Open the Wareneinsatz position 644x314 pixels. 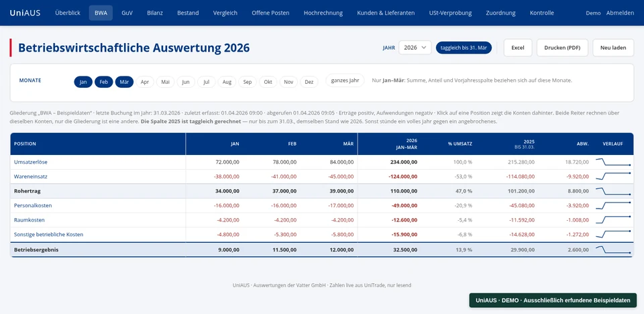[x=30, y=176]
